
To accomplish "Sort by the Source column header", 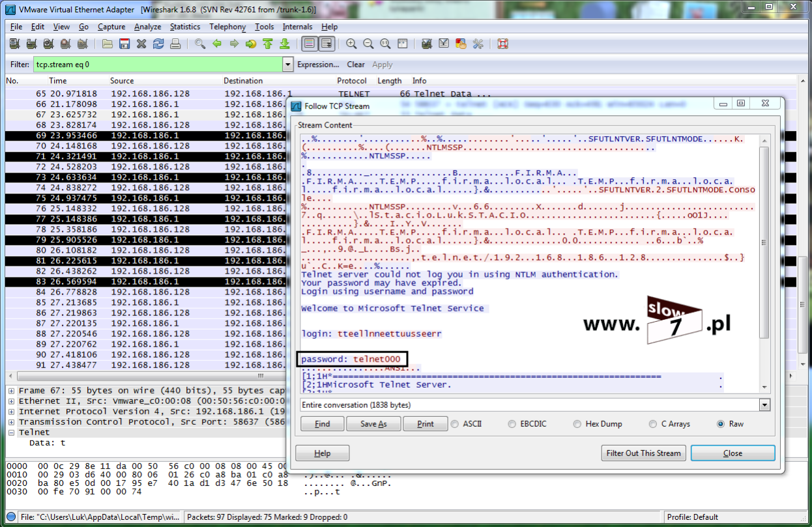I will pos(122,81).
